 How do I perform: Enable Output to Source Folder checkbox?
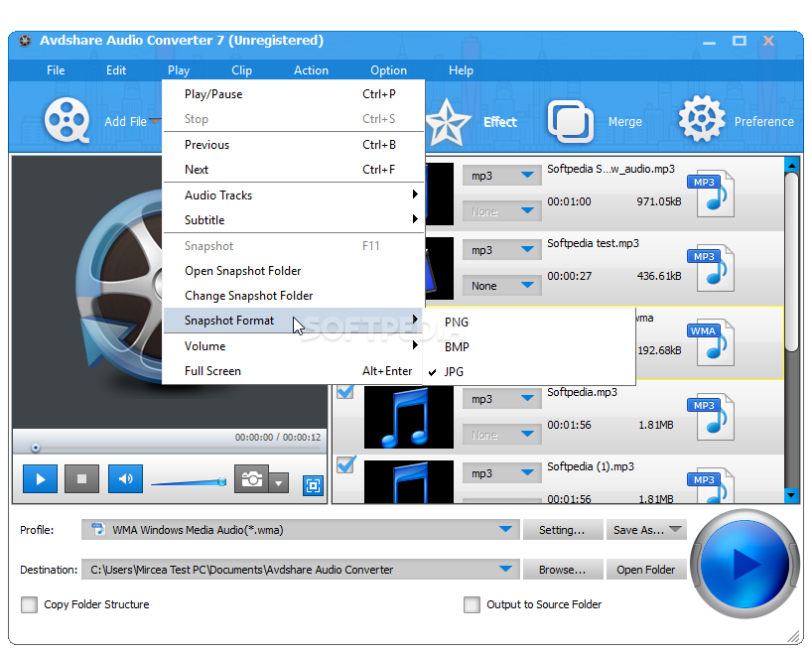coord(472,604)
